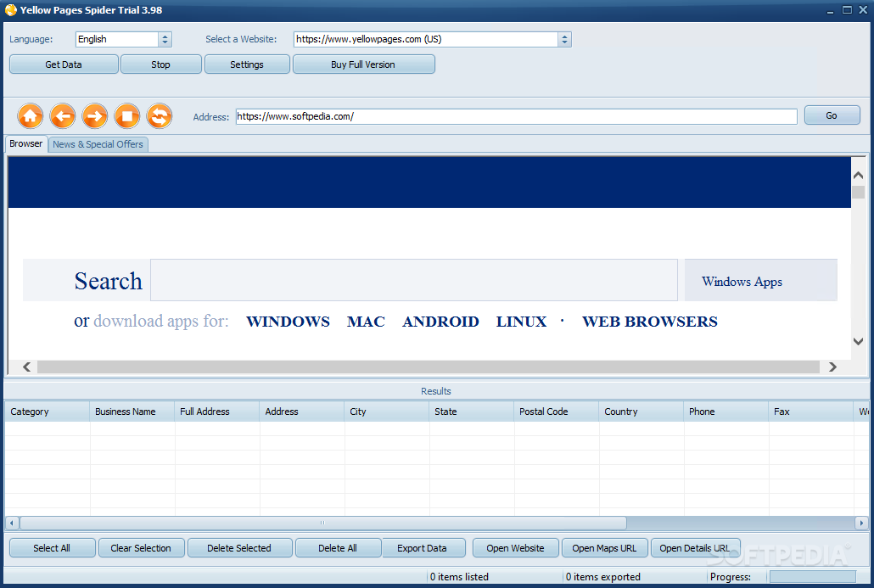Screen dimensions: 874x588
Task: Click the Softpedia Search input box
Action: pyautogui.click(x=414, y=280)
